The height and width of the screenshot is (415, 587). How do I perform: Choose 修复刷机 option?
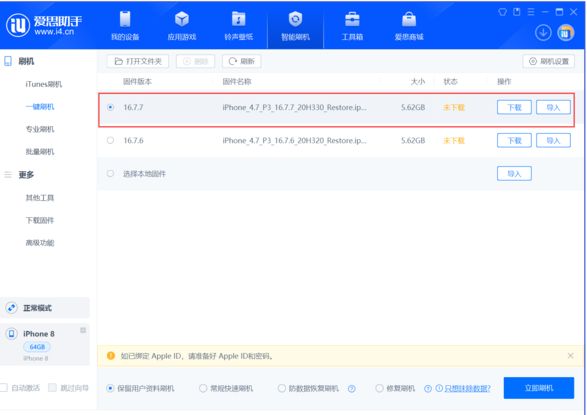click(x=395, y=388)
